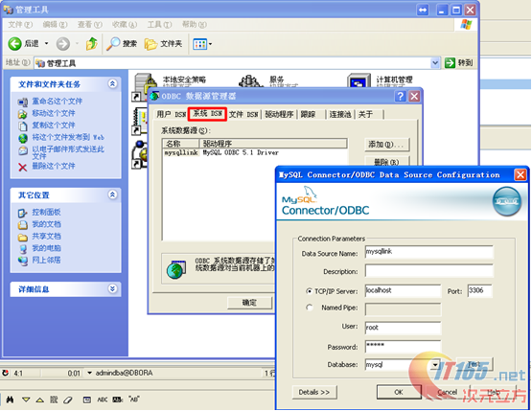This screenshot has width=532, height=411.
Task: Open 网上邻居 from Other Places
Action: pos(46,260)
